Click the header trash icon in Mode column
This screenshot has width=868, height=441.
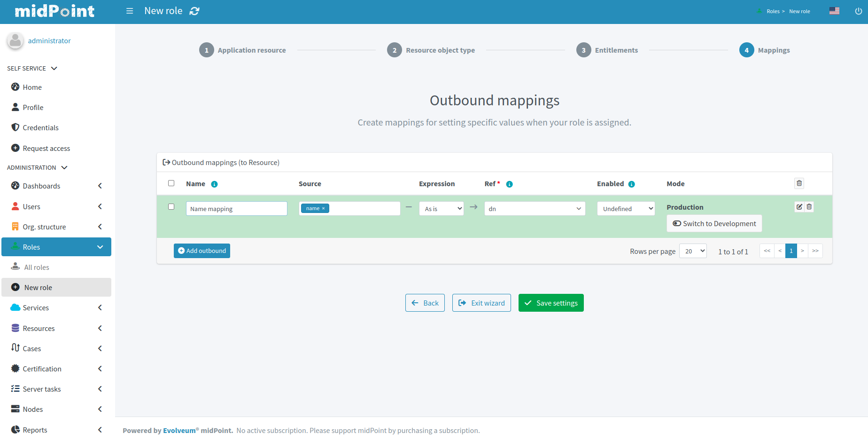pyautogui.click(x=799, y=183)
